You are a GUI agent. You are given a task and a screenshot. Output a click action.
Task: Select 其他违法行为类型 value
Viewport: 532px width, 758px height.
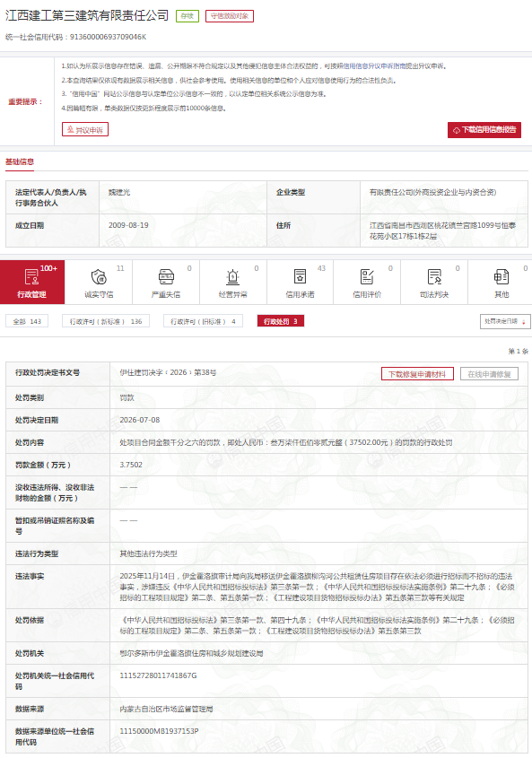tap(149, 553)
